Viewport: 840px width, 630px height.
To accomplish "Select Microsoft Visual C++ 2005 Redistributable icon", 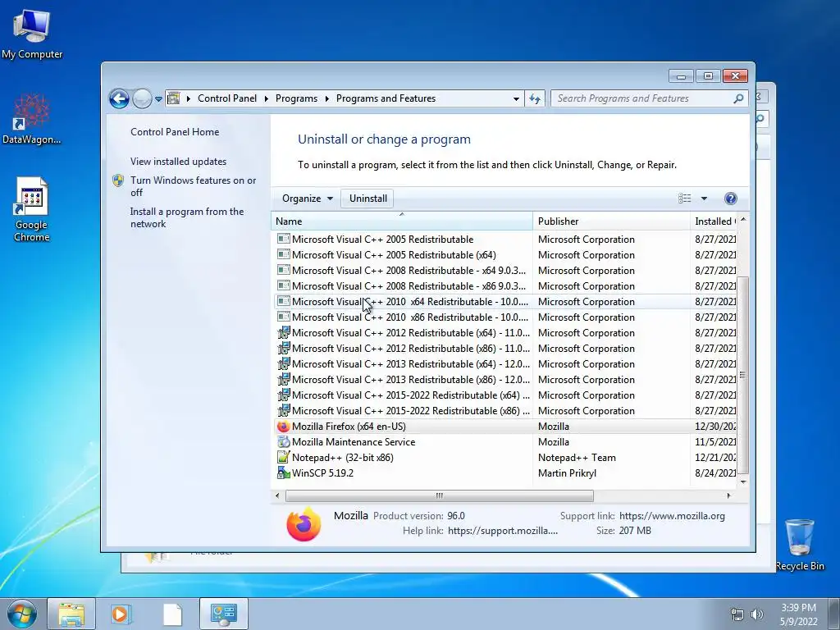I will pos(283,239).
